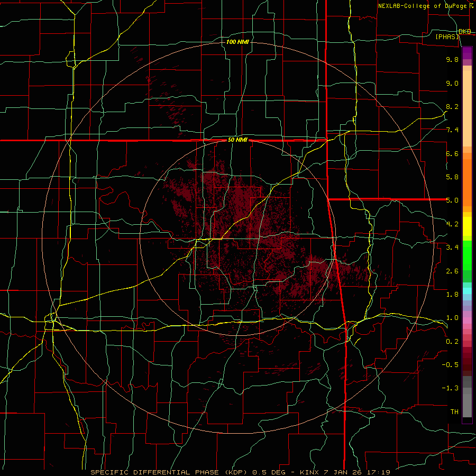This screenshot has width=476, height=476.
Task: Pick the pink band near the 1.0 value
Action: pyautogui.click(x=467, y=321)
